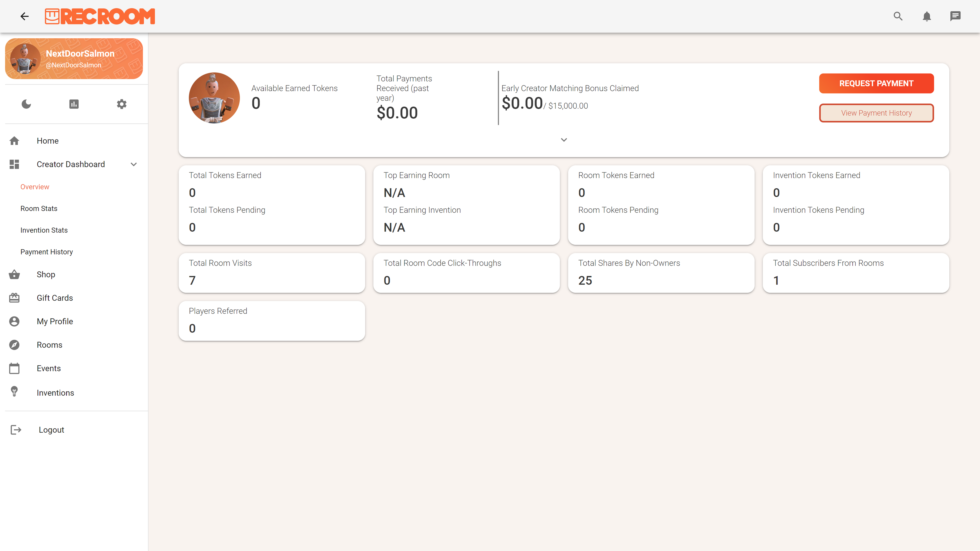The height and width of the screenshot is (551, 980).
Task: Open the stats chart icon
Action: 74,104
